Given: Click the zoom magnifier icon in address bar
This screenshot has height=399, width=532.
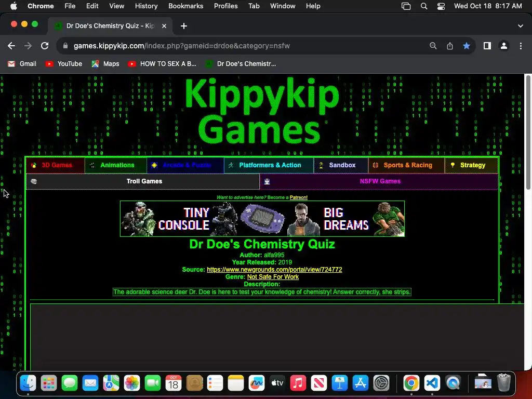Looking at the screenshot, I should (433, 46).
